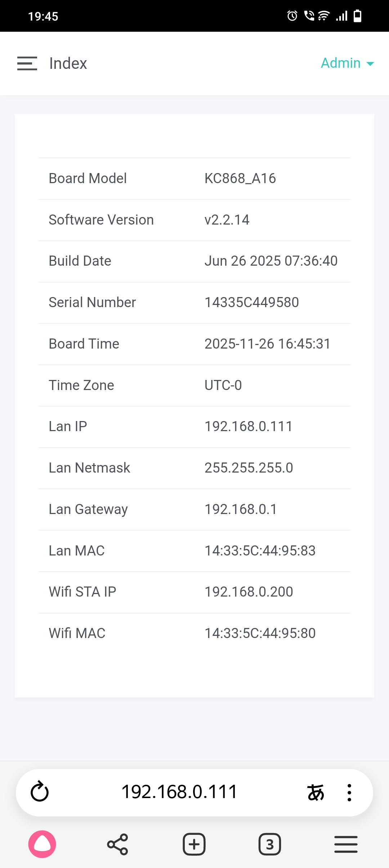Tap the translate page icon
Image resolution: width=389 pixels, height=868 pixels.
316,792
